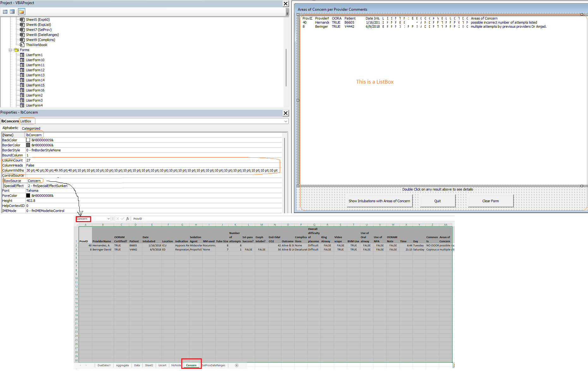The width and height of the screenshot is (588, 371).
Task: Click the column B header in Excel
Action: coord(103,225)
